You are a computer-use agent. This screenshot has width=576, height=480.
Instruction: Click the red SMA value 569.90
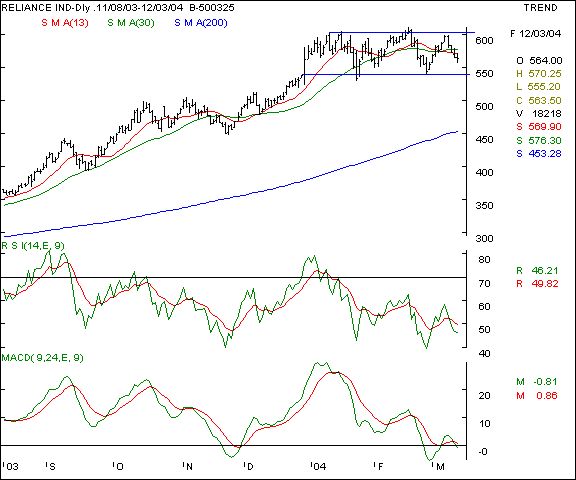(x=545, y=127)
